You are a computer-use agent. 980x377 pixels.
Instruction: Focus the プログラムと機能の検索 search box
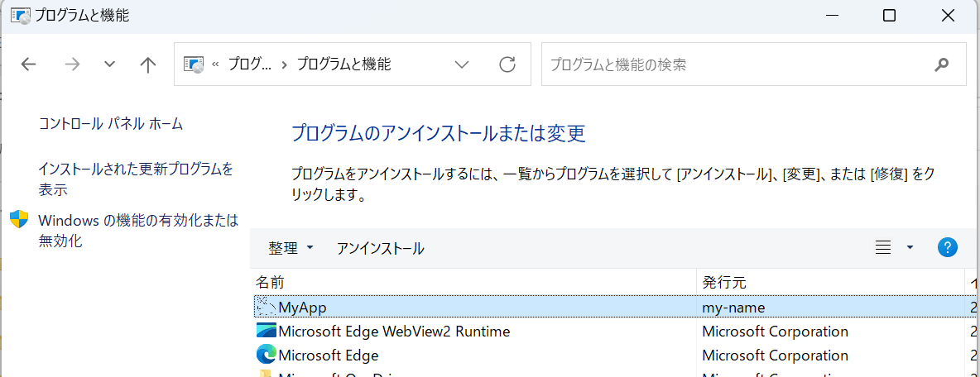[754, 64]
